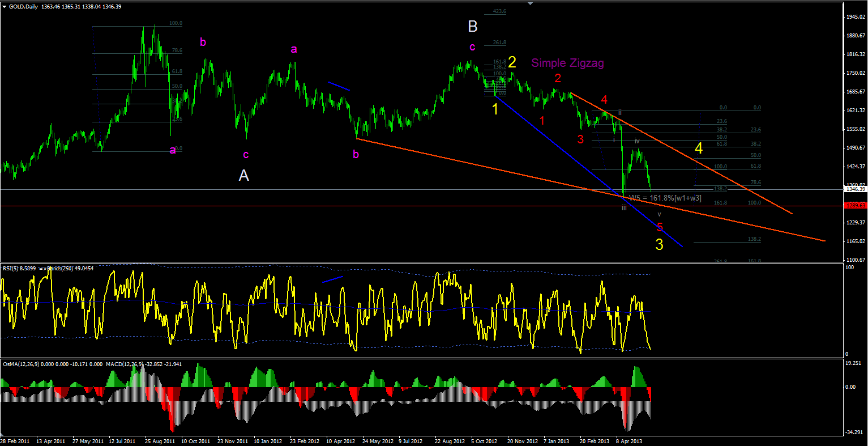Click the 'GOLD,Daily' chart title text
This screenshot has height=446, width=868.
(x=23, y=6)
